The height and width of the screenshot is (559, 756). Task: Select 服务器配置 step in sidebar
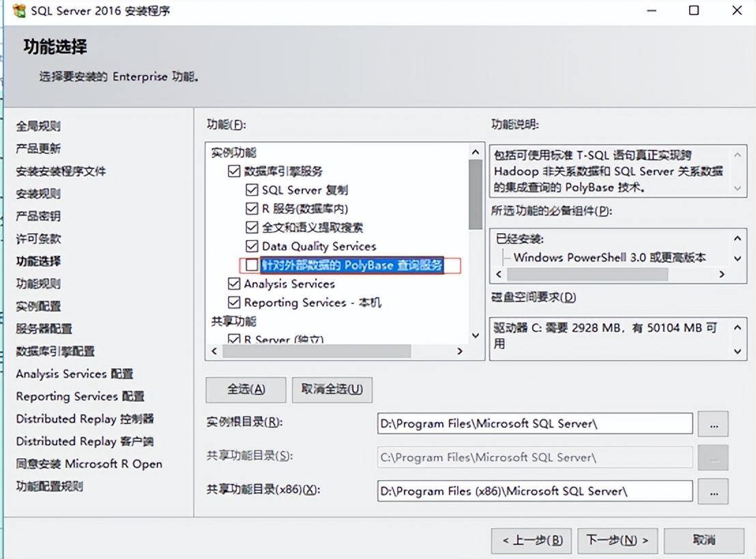pyautogui.click(x=44, y=329)
